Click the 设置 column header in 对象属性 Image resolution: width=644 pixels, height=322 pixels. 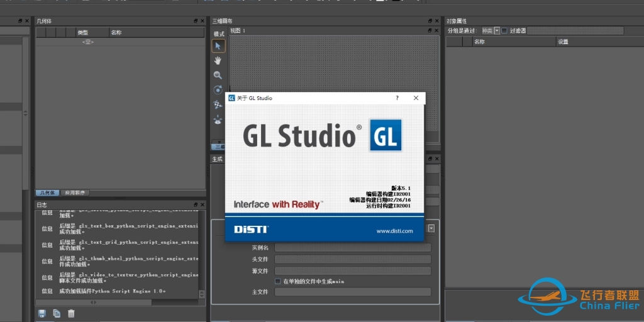click(600, 42)
